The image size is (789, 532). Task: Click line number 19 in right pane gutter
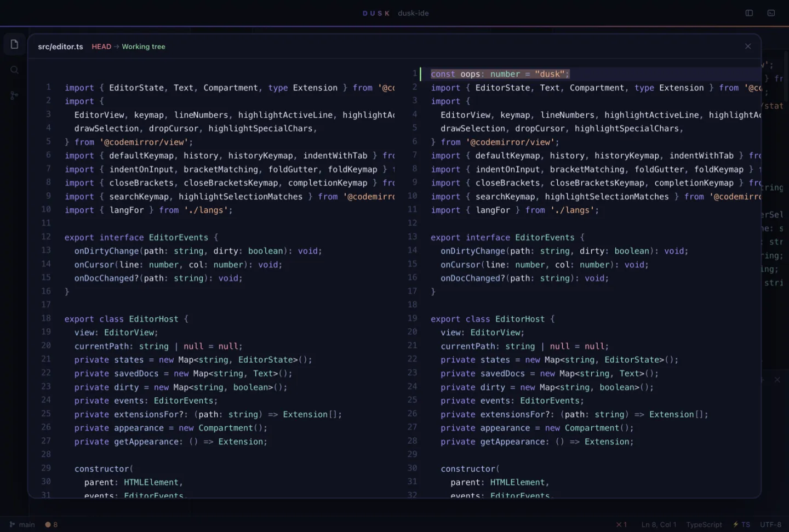[412, 318]
